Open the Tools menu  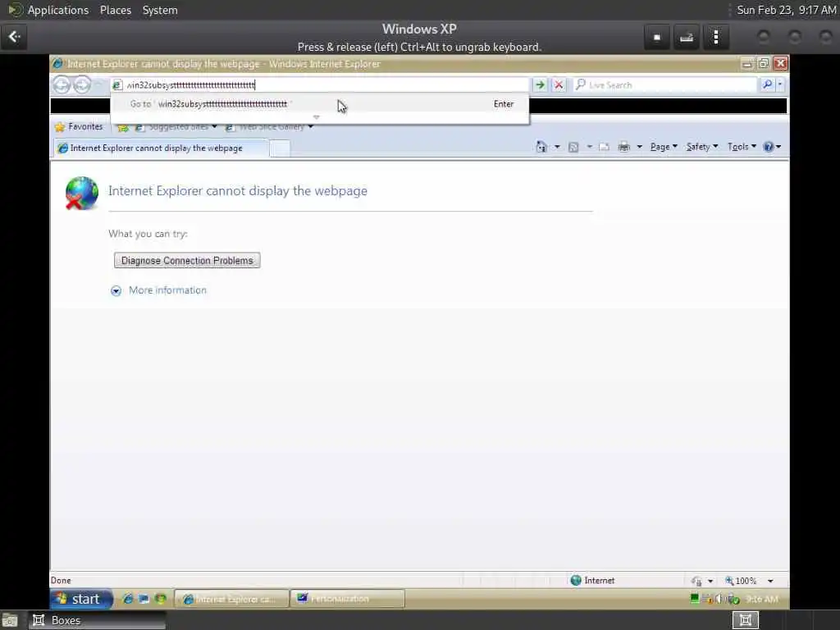coord(742,147)
